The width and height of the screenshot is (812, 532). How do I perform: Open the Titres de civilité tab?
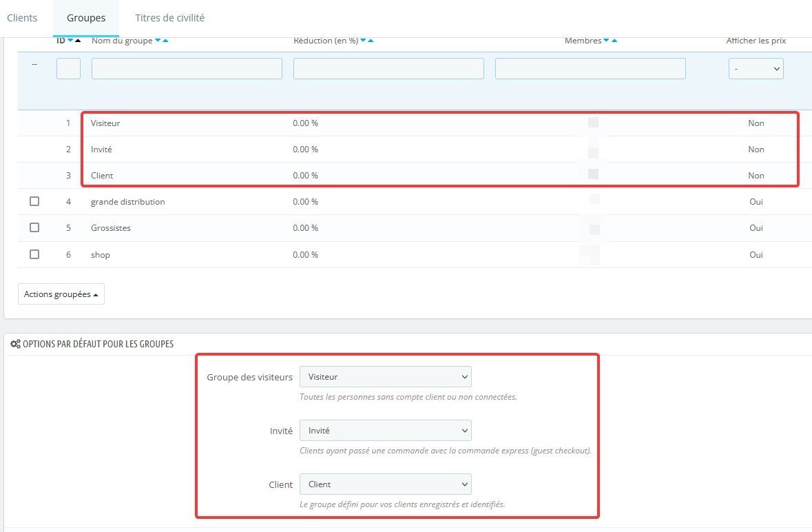[170, 18]
